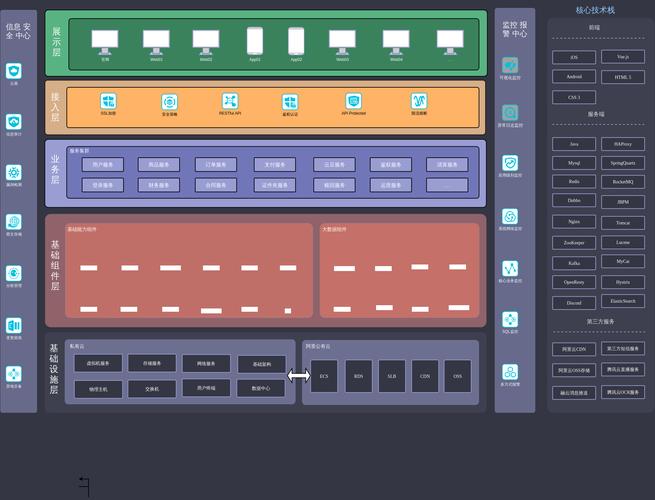Click the 数据中心 box in private cloud
This screenshot has height=500, width=655.
tap(261, 388)
